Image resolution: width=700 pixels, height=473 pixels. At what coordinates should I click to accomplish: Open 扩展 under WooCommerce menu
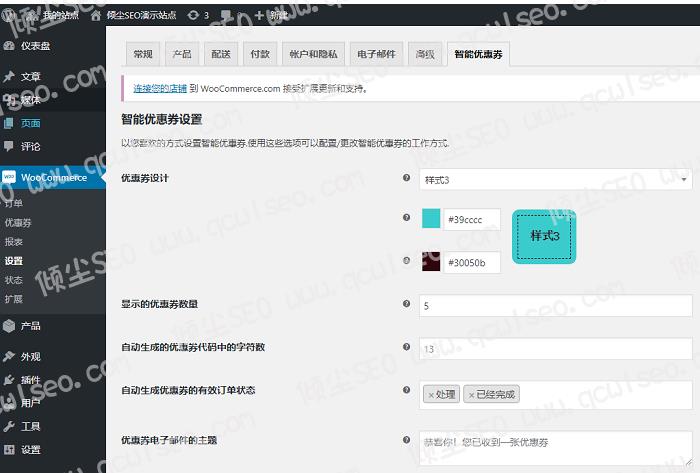click(x=14, y=299)
